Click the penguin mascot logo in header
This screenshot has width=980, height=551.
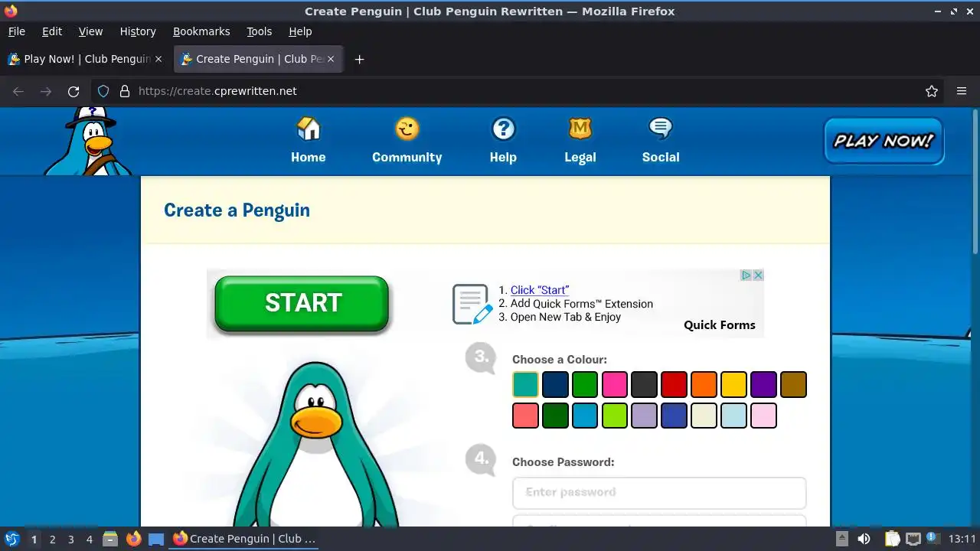coord(89,142)
